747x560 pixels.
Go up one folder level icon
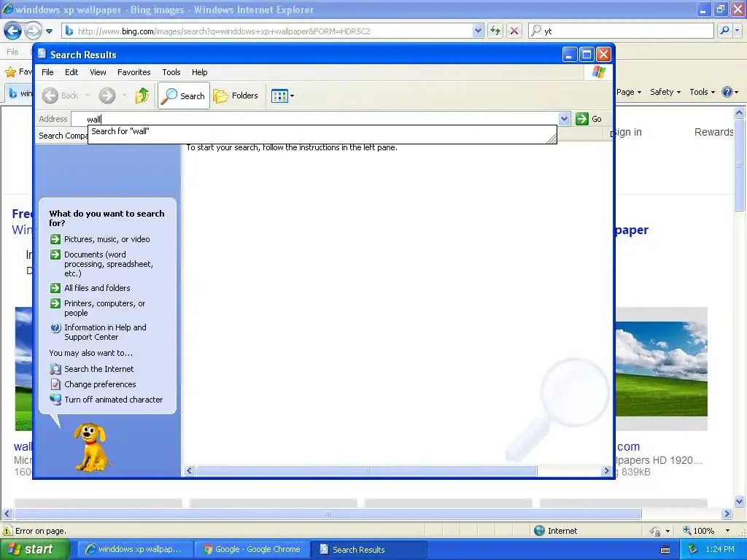[x=142, y=96]
